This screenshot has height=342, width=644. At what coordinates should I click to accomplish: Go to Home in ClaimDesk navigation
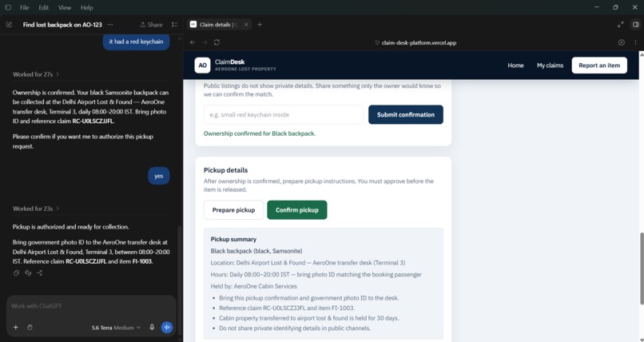point(515,66)
